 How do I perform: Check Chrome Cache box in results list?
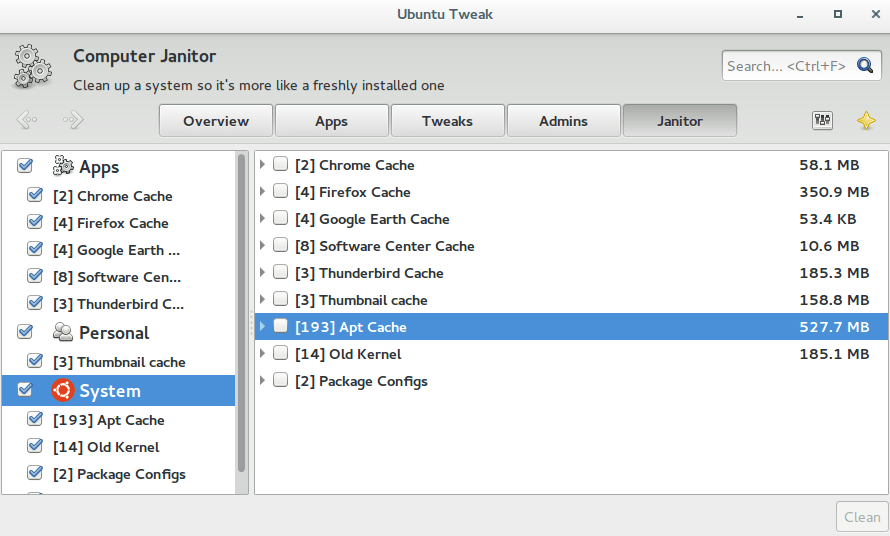280,164
